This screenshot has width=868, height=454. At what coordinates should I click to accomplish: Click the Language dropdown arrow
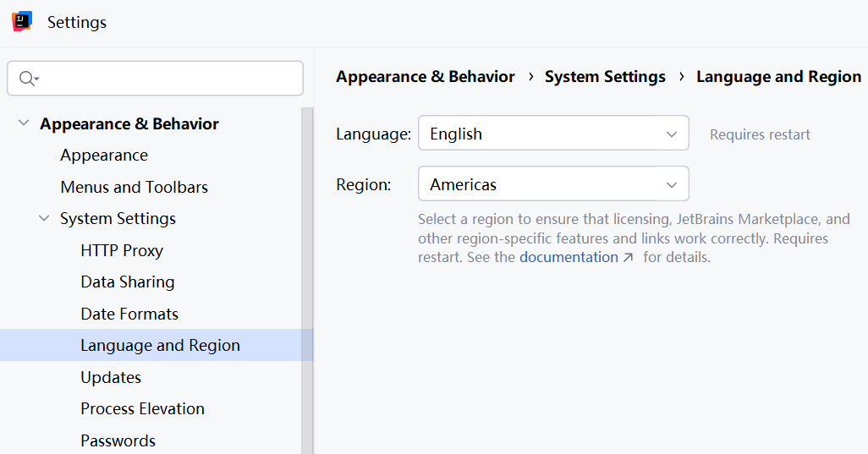672,134
